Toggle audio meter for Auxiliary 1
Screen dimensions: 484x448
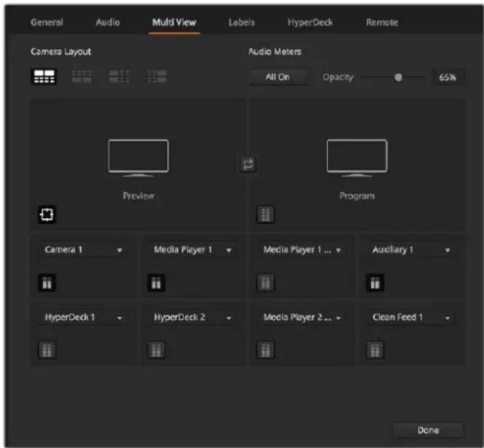coord(375,283)
